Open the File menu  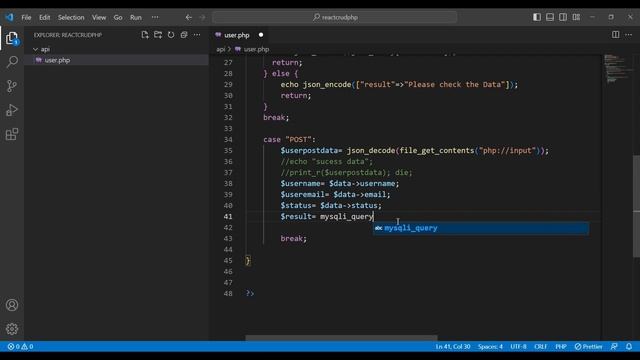click(26, 18)
